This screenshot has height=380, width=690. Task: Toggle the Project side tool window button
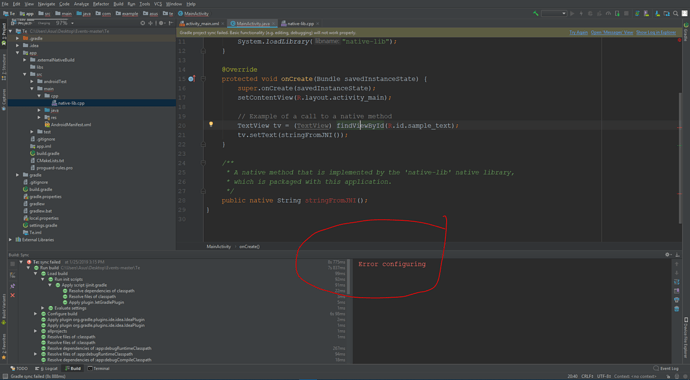[x=4, y=34]
